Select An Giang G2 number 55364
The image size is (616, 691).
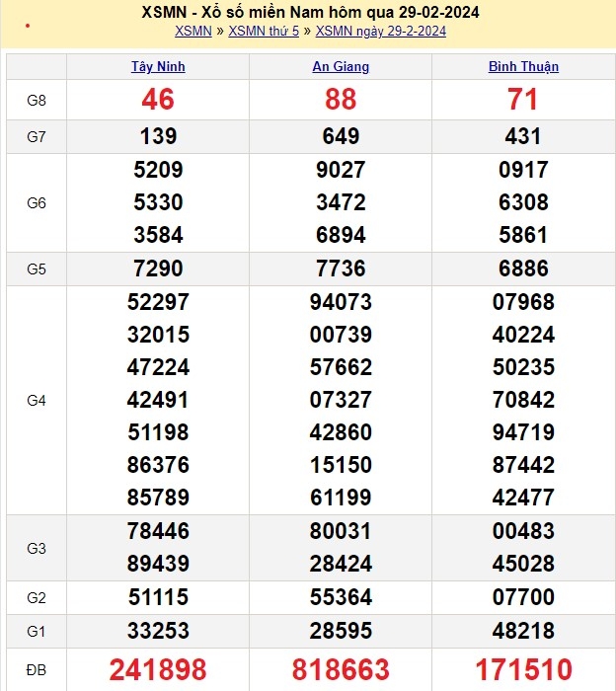[x=341, y=596]
